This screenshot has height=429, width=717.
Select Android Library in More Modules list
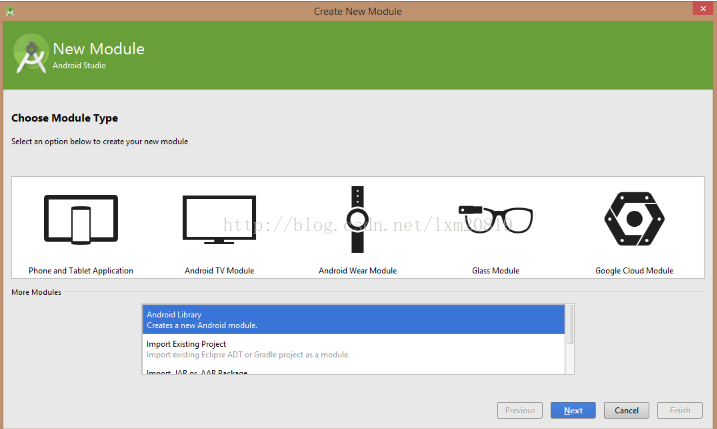tap(353, 320)
